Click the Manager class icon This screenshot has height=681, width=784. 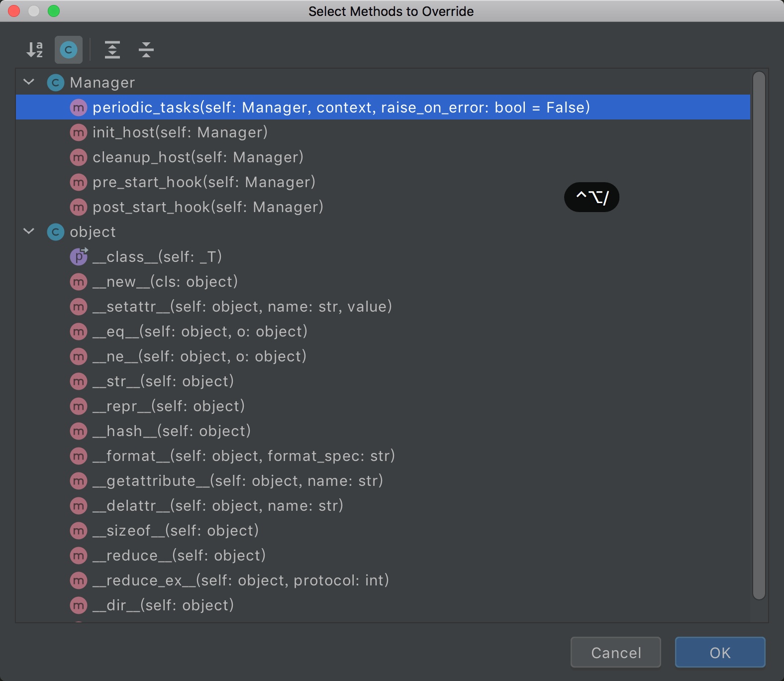point(56,83)
